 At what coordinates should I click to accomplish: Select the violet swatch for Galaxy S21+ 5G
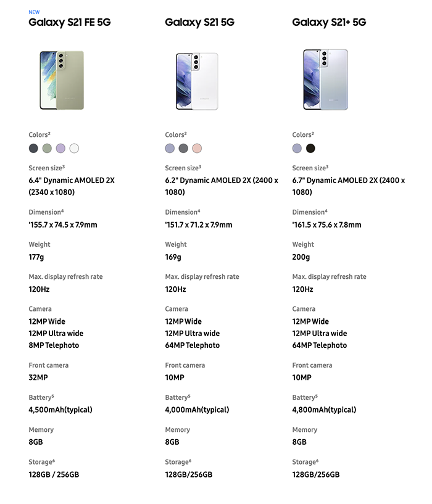(297, 148)
